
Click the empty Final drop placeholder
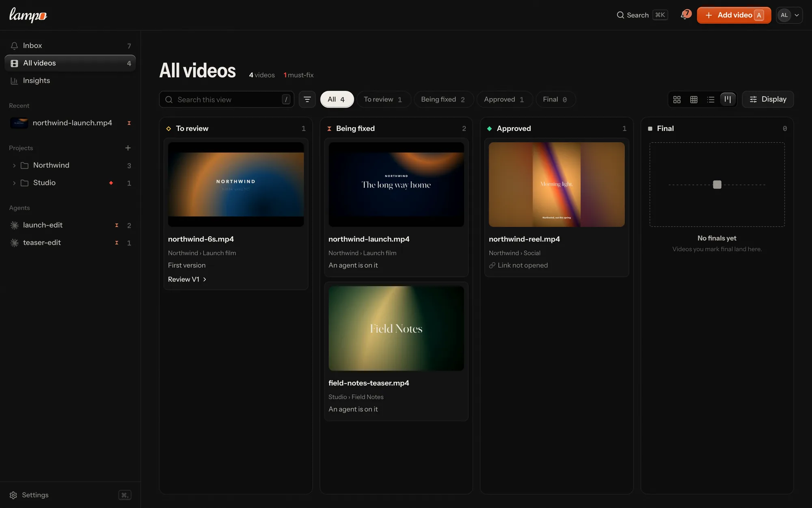(717, 185)
